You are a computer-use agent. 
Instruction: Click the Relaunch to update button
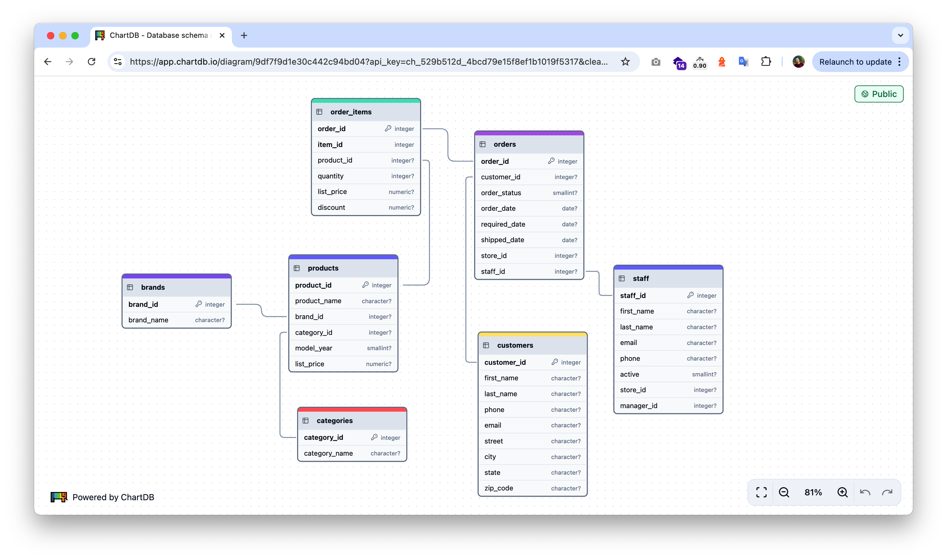[855, 62]
